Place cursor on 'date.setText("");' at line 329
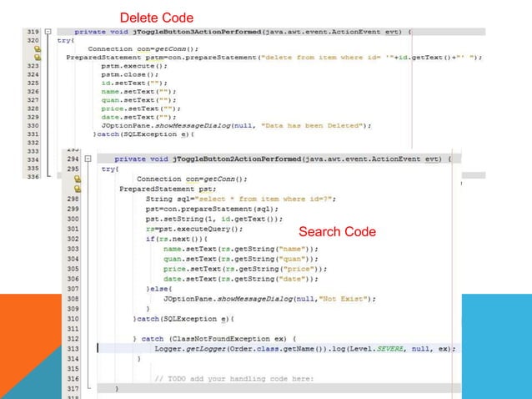Image resolution: width=532 pixels, height=399 pixels. point(138,117)
